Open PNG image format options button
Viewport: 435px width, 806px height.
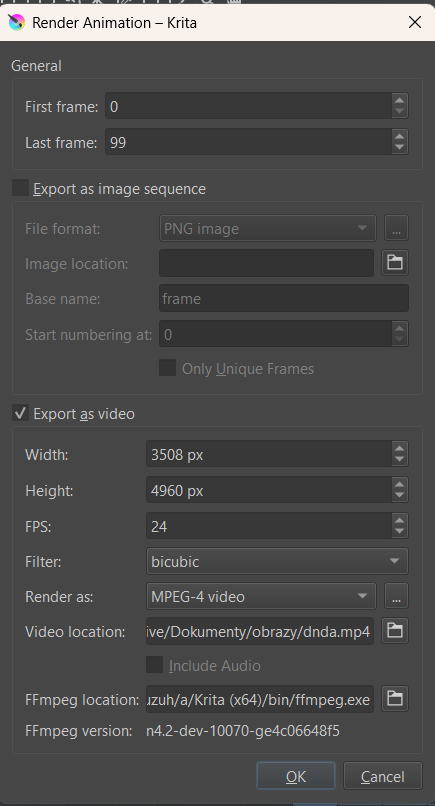[396, 228]
